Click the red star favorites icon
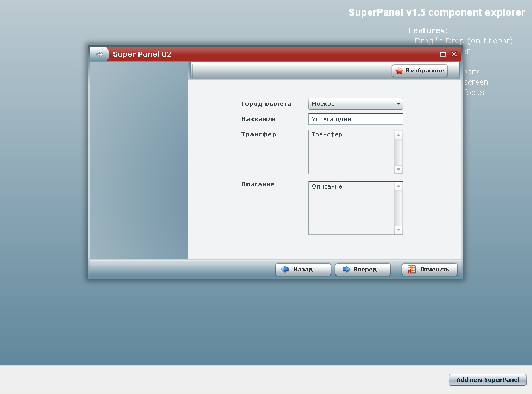This screenshot has height=394, width=532. point(400,71)
